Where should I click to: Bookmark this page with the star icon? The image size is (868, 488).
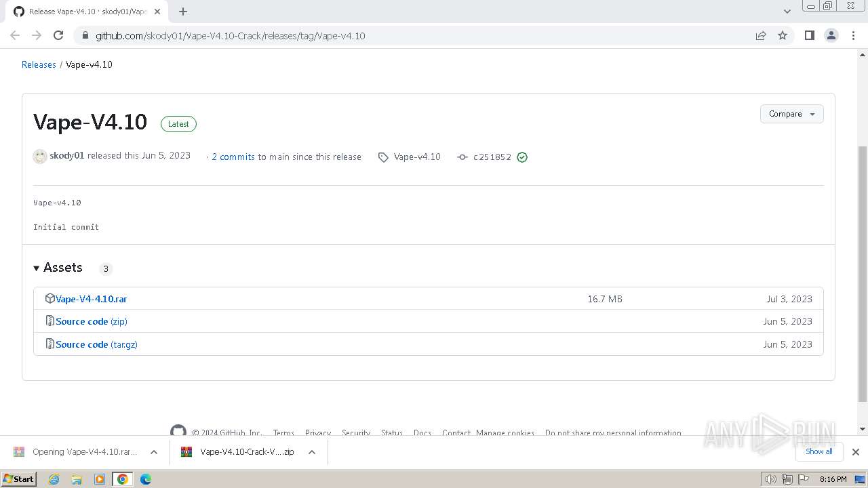click(x=783, y=35)
